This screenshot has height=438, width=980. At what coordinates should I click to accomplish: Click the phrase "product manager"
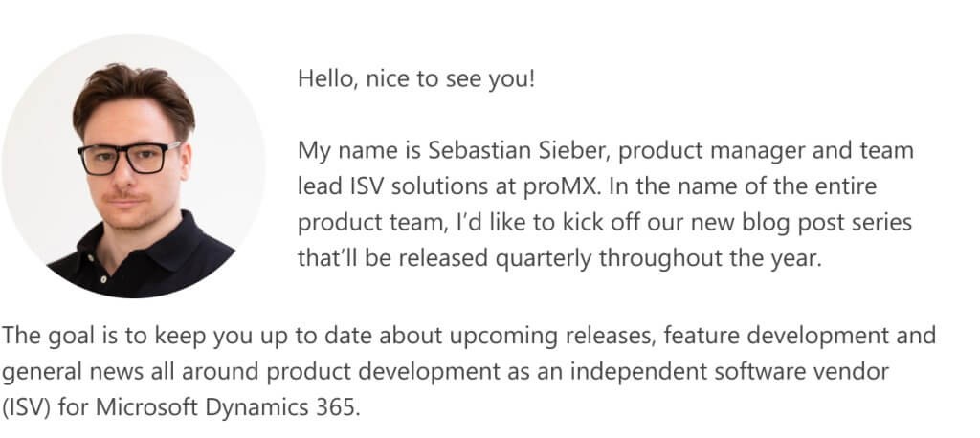coord(704,152)
